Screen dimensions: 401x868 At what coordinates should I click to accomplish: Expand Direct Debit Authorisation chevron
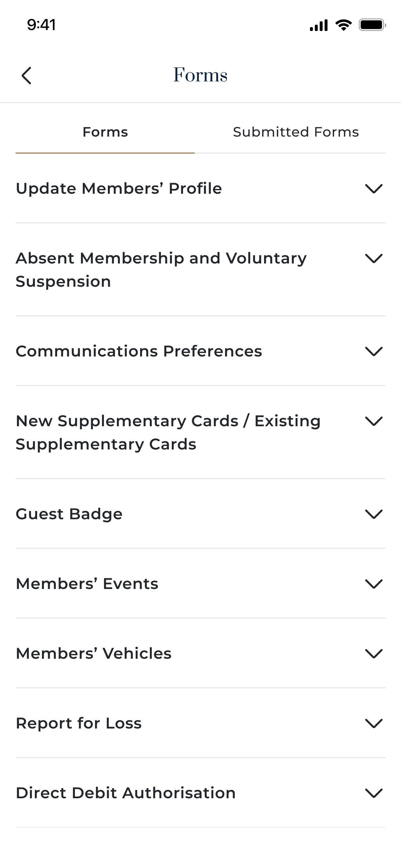tap(374, 793)
